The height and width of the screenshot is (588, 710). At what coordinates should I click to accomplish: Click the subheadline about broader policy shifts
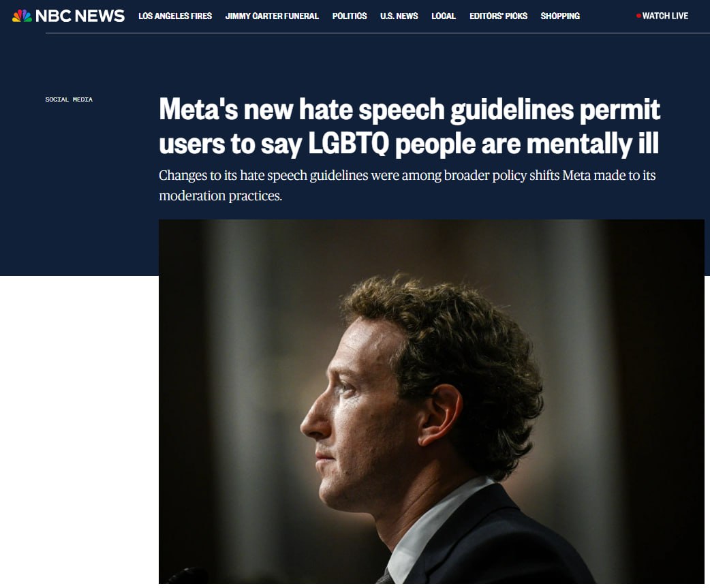coord(407,185)
